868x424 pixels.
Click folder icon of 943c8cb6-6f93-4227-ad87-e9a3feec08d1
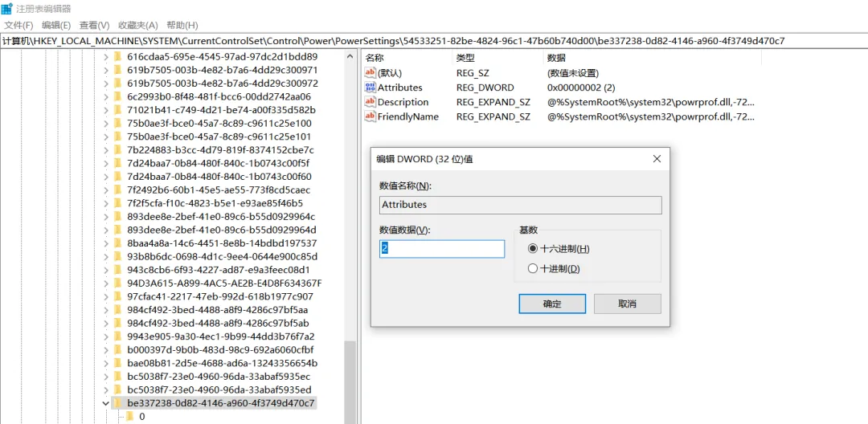coord(117,270)
